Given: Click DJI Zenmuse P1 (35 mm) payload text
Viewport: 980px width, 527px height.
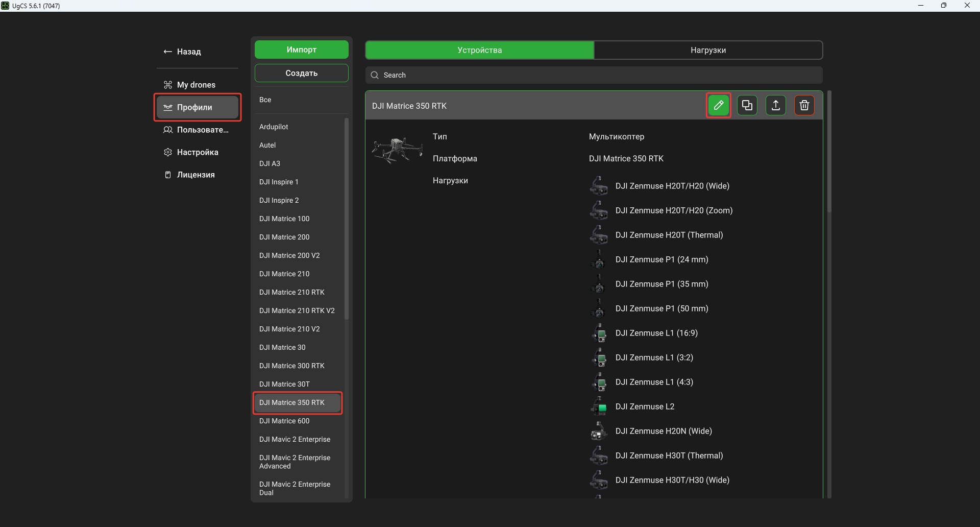Looking at the screenshot, I should [662, 284].
